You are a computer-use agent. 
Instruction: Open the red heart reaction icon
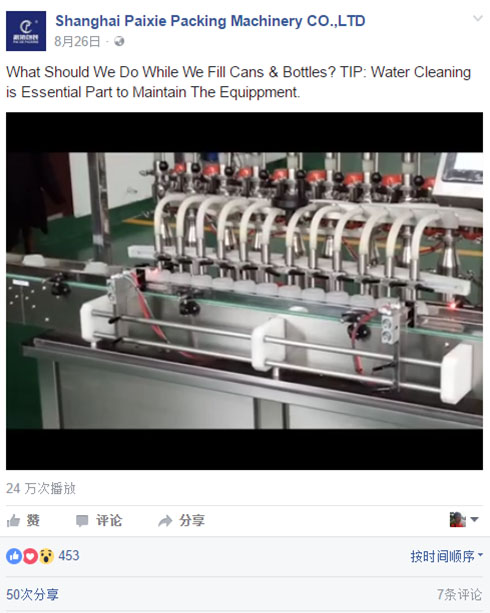pyautogui.click(x=30, y=556)
